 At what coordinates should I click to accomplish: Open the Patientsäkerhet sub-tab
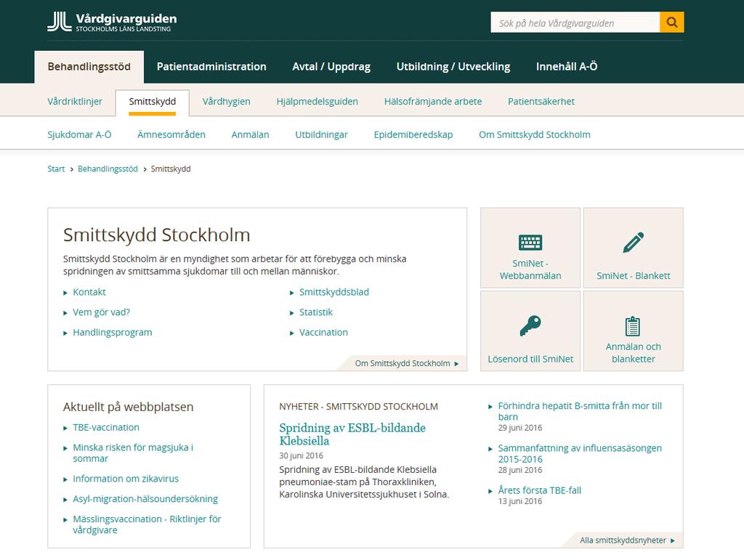click(x=541, y=102)
